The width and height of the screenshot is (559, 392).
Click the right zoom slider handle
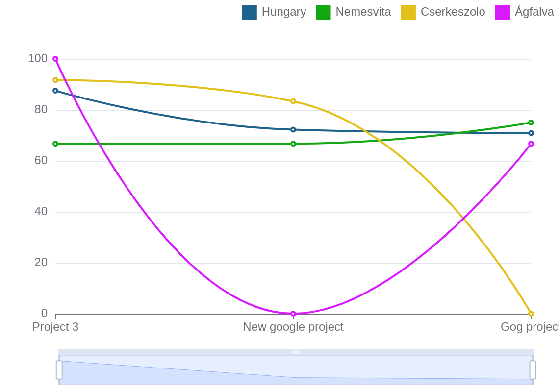tap(533, 370)
